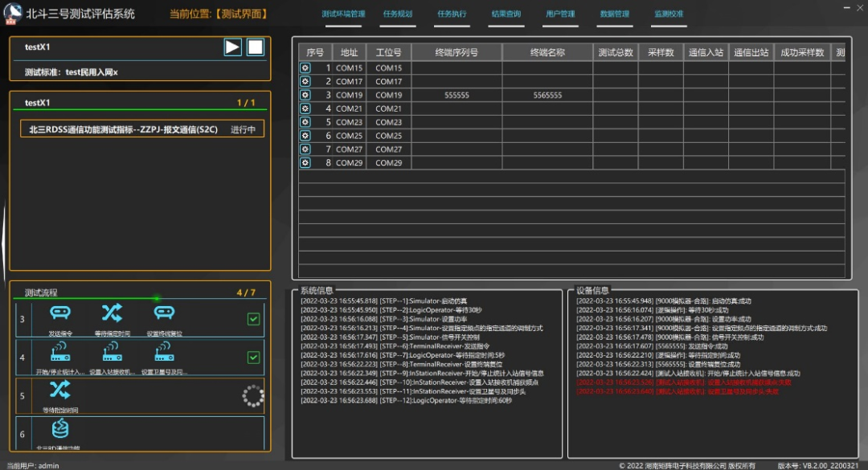Click the loading spinner in flow row 5
This screenshot has width=868, height=470.
coord(253,396)
